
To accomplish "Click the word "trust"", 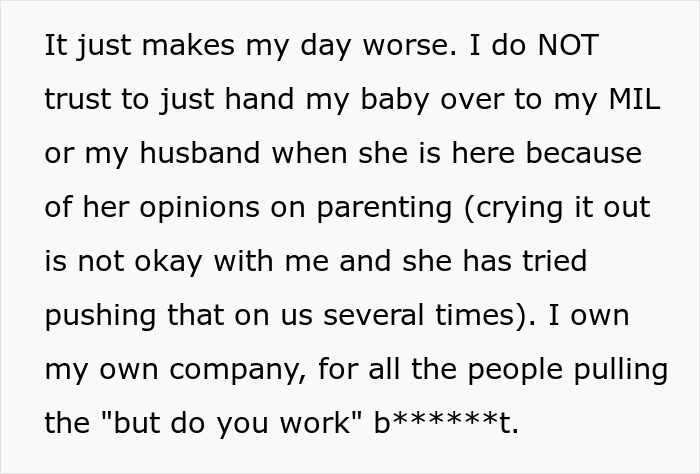I will (78, 102).
